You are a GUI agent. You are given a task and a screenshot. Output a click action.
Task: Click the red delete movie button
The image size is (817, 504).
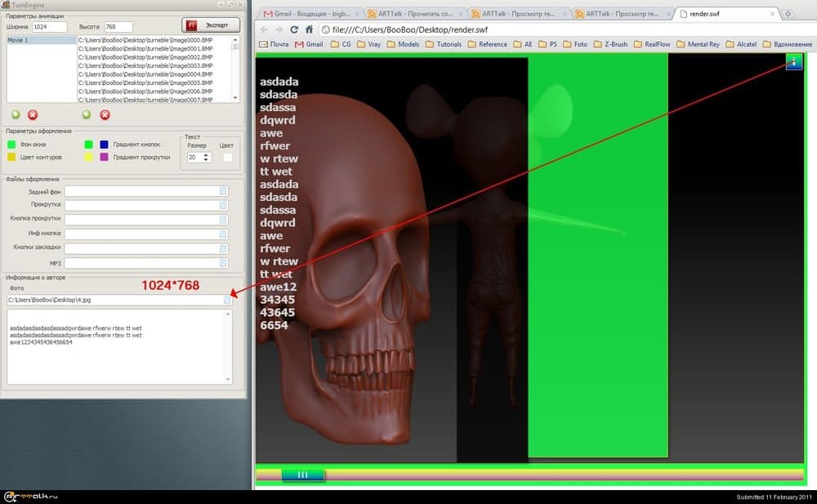point(33,115)
